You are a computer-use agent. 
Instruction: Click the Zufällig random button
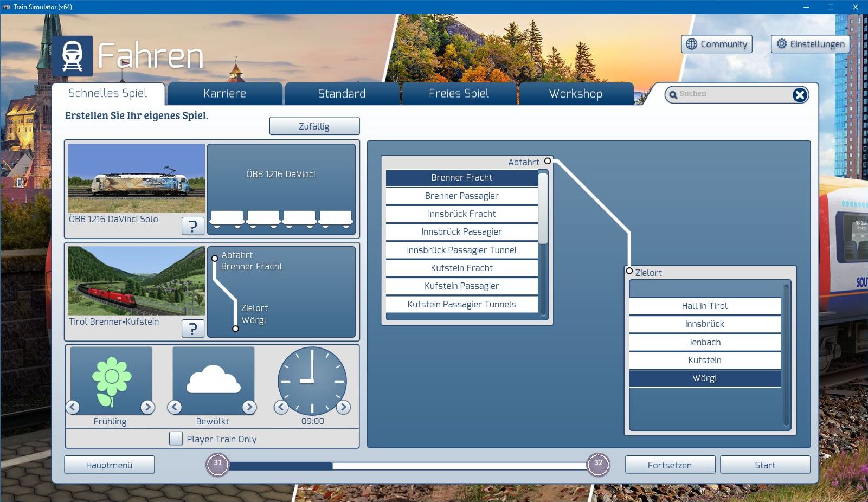(x=314, y=126)
